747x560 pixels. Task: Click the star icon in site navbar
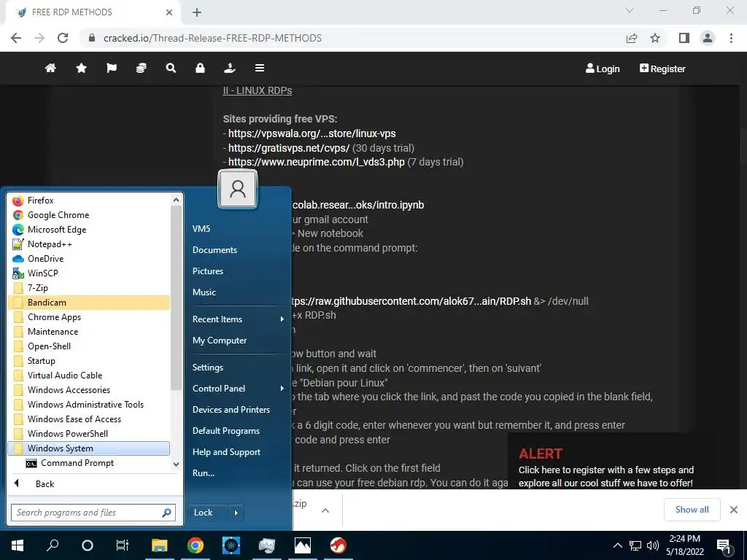pyautogui.click(x=82, y=68)
